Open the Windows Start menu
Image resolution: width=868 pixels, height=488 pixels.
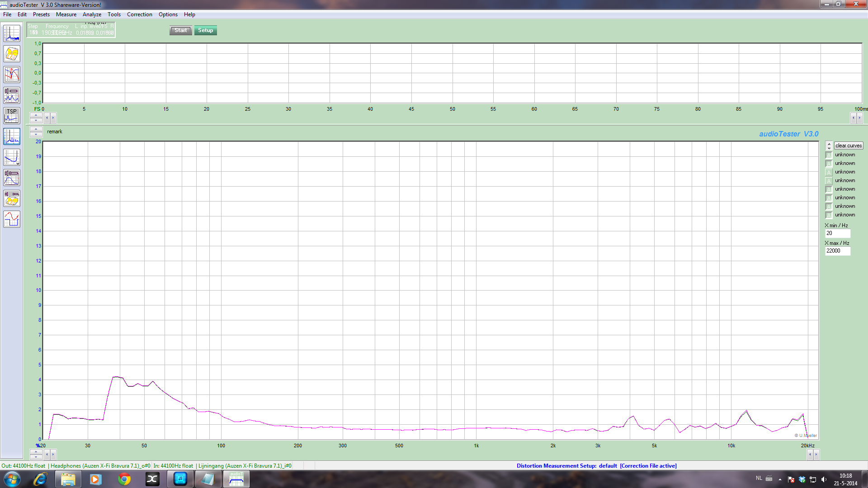(x=12, y=479)
